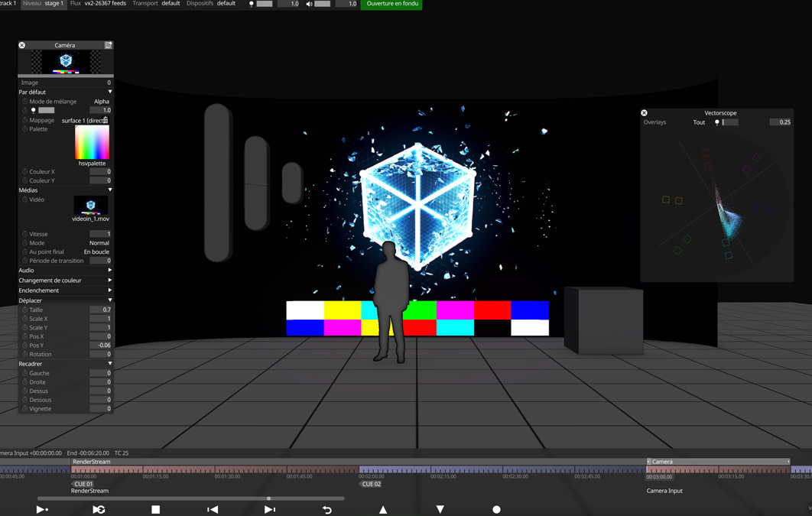Toggle the Palette keyframe clock icon
Image resolution: width=812 pixels, height=516 pixels.
tap(24, 129)
